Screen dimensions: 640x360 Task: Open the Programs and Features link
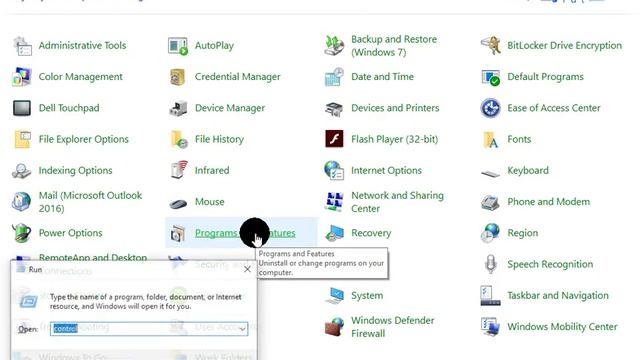tap(245, 233)
